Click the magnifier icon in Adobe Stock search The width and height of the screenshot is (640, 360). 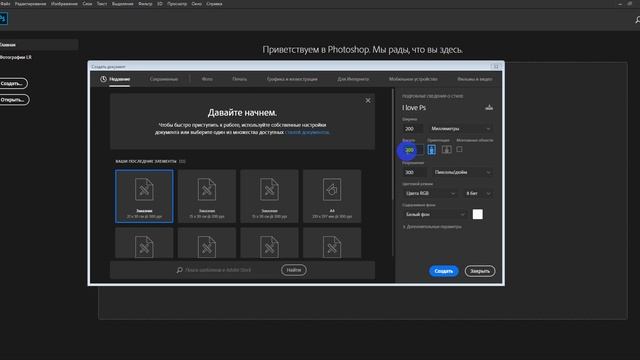pos(180,270)
